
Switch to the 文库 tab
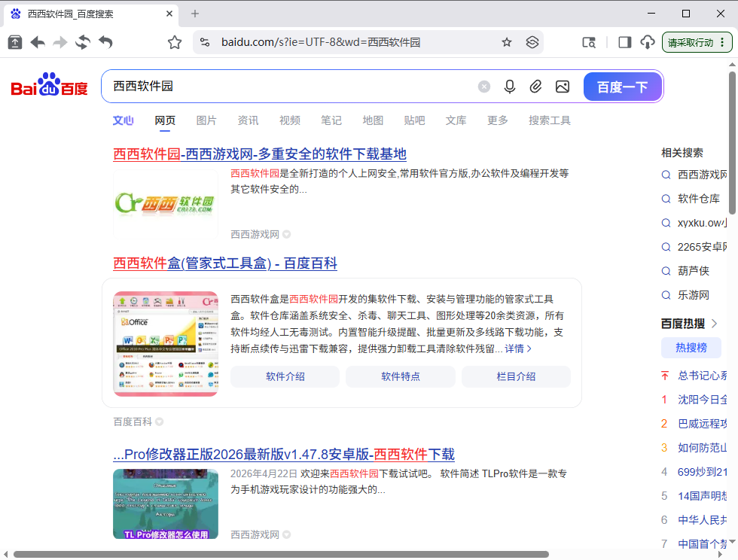(x=456, y=120)
